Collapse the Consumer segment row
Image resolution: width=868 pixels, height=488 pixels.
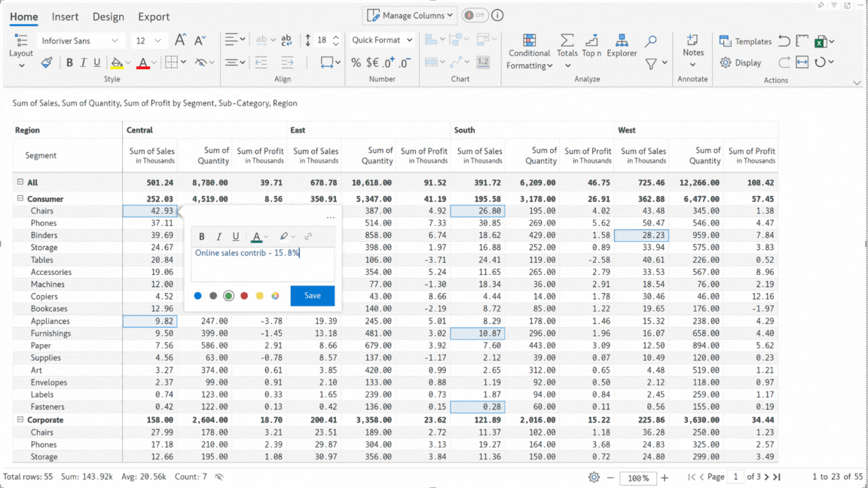point(20,199)
